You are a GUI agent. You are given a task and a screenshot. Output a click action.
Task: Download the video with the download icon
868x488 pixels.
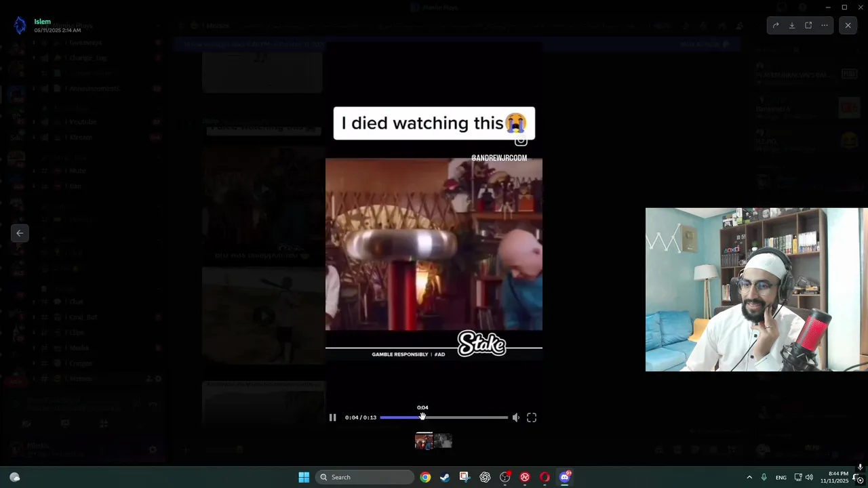(x=792, y=26)
